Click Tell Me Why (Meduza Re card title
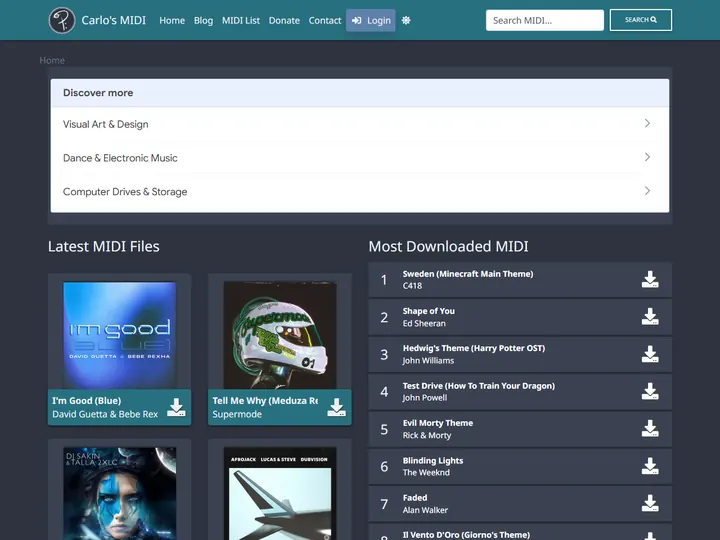The height and width of the screenshot is (540, 720). (x=265, y=400)
